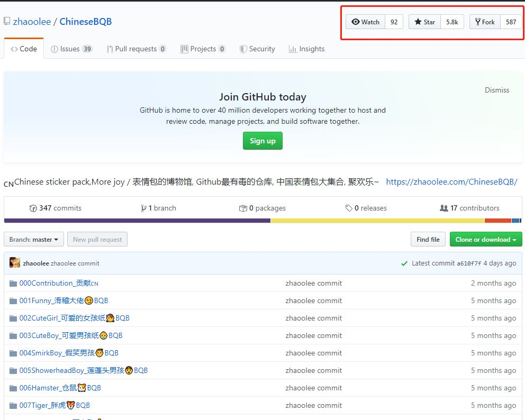Image resolution: width=525 pixels, height=420 pixels.
Task: Open the 007Tiger folder
Action: point(55,405)
